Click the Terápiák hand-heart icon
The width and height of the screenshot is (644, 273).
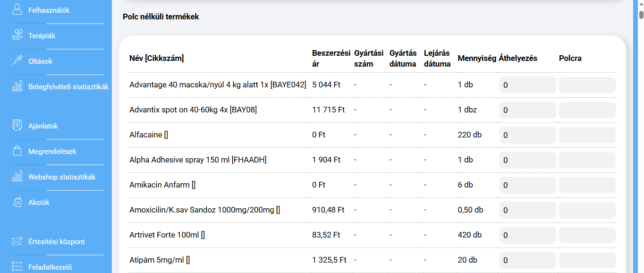17,35
